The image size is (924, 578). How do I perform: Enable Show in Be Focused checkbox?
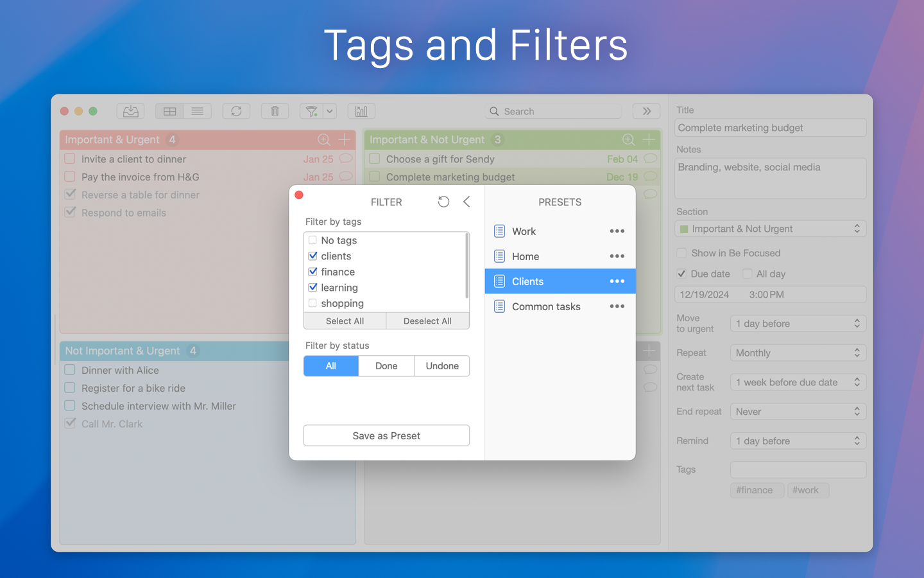coord(682,253)
